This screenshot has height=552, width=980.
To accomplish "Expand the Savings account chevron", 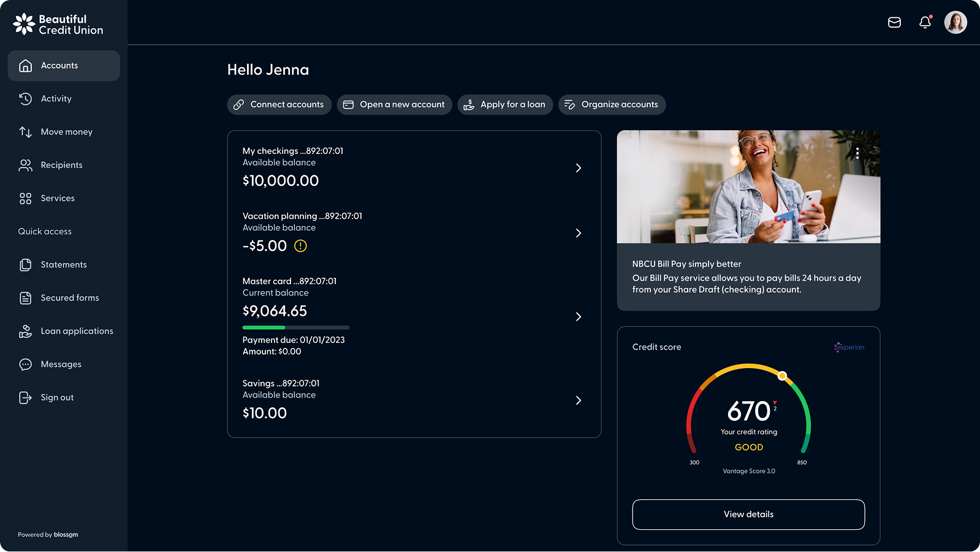I will [579, 401].
